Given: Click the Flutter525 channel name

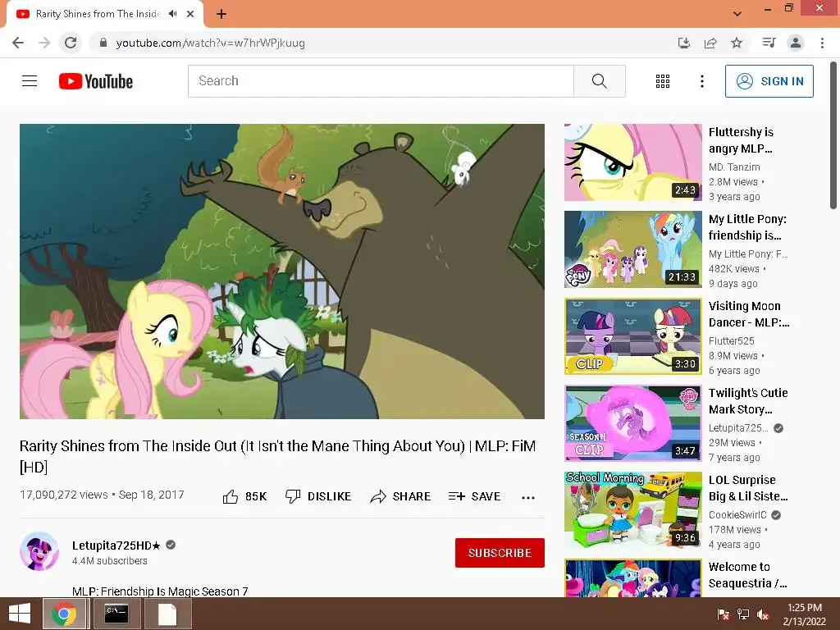Looking at the screenshot, I should click(731, 340).
